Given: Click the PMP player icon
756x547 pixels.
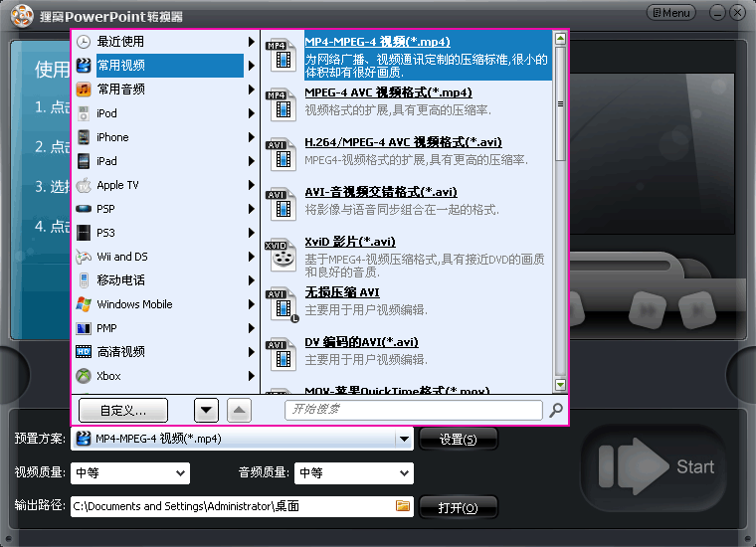Looking at the screenshot, I should tap(84, 328).
